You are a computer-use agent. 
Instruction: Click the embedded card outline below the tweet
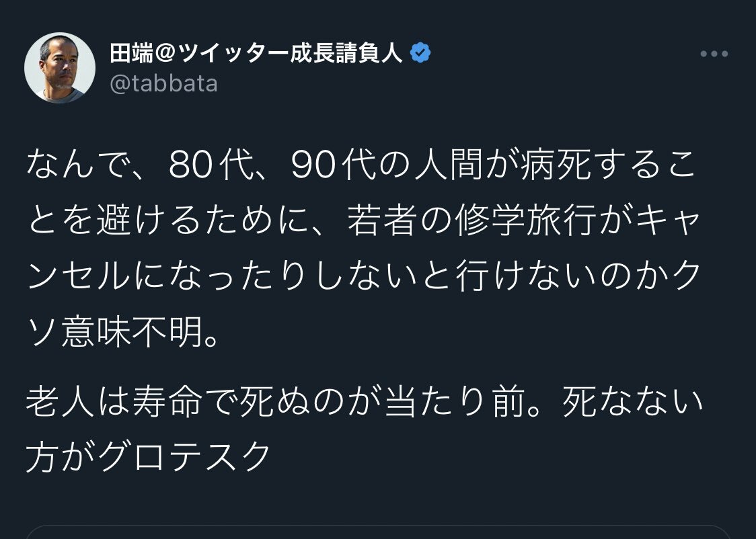[378, 532]
